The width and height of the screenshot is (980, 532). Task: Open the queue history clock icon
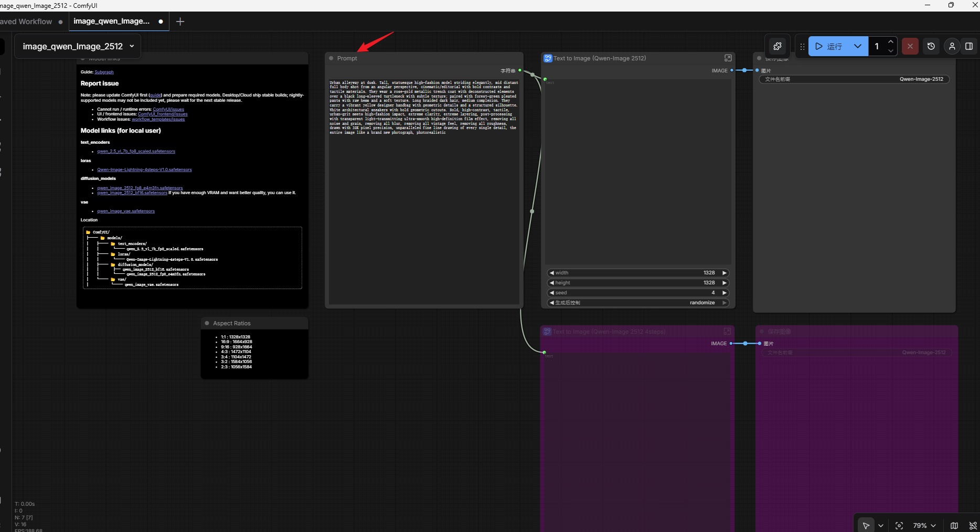[931, 46]
